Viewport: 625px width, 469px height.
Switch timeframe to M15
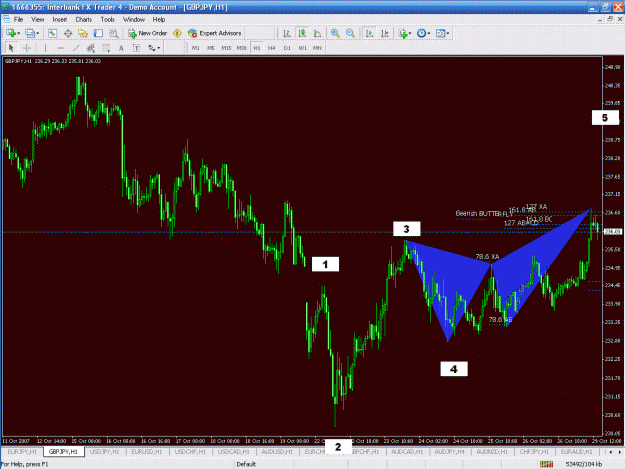coord(226,48)
